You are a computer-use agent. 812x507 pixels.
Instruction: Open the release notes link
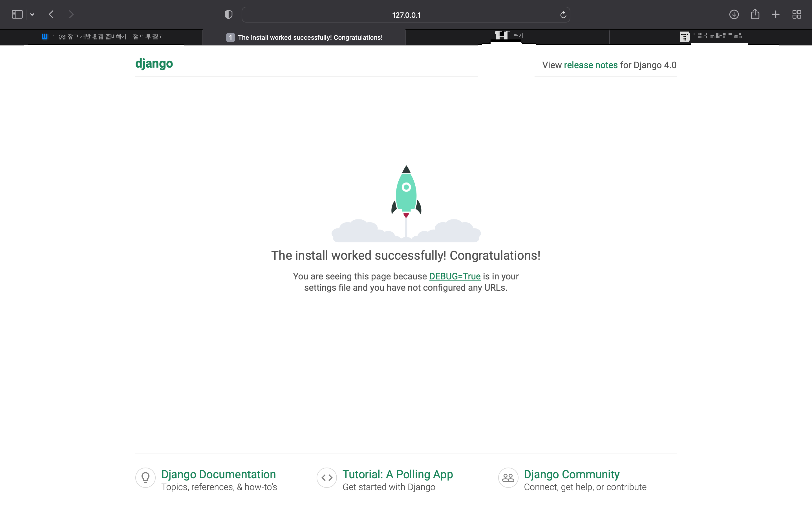[x=591, y=65]
